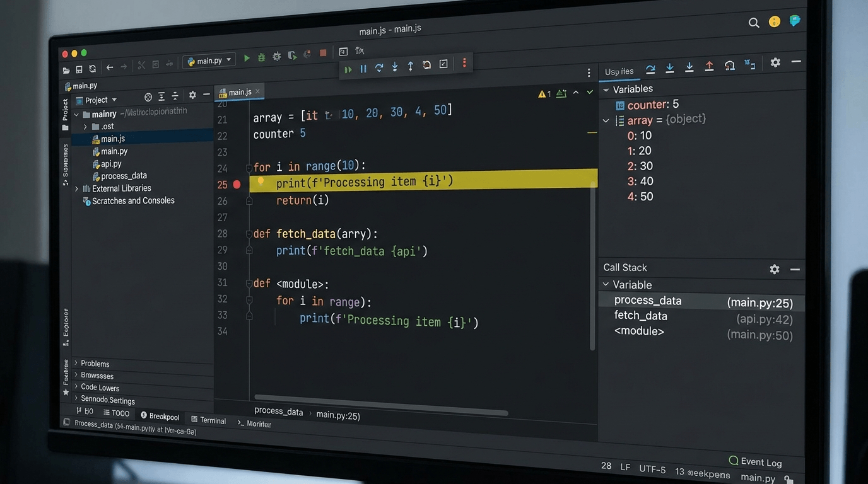Click Step Over icon in debugger panel header

[650, 69]
